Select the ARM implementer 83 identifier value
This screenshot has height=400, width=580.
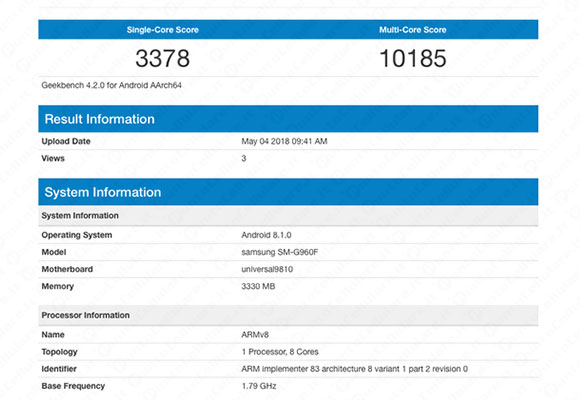[x=354, y=369]
